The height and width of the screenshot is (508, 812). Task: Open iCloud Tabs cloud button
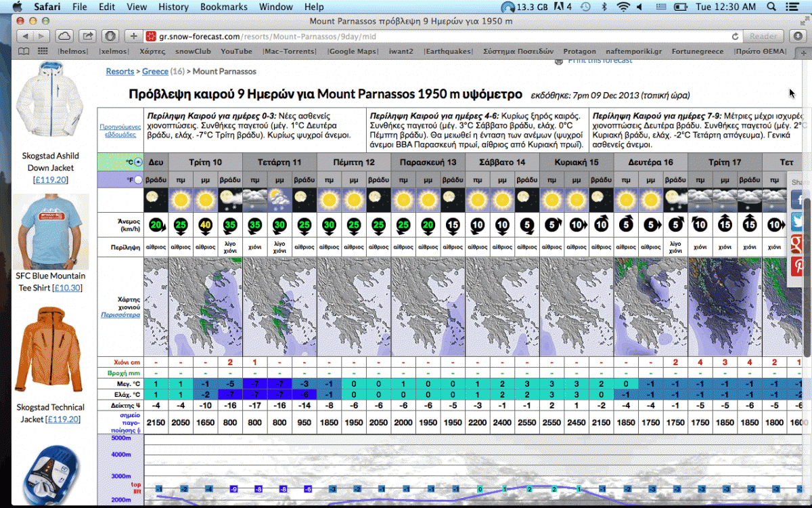65,36
